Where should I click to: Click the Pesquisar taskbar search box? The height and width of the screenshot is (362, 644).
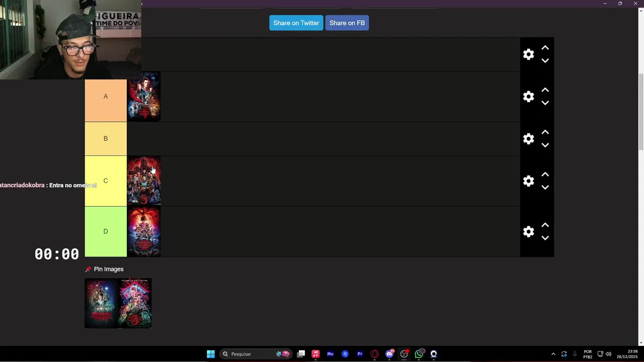tap(257, 354)
